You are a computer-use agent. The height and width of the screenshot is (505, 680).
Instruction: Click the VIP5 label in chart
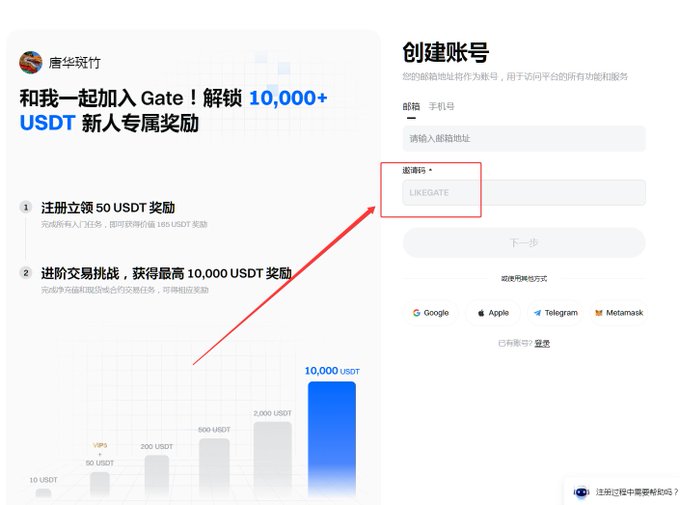click(100, 445)
